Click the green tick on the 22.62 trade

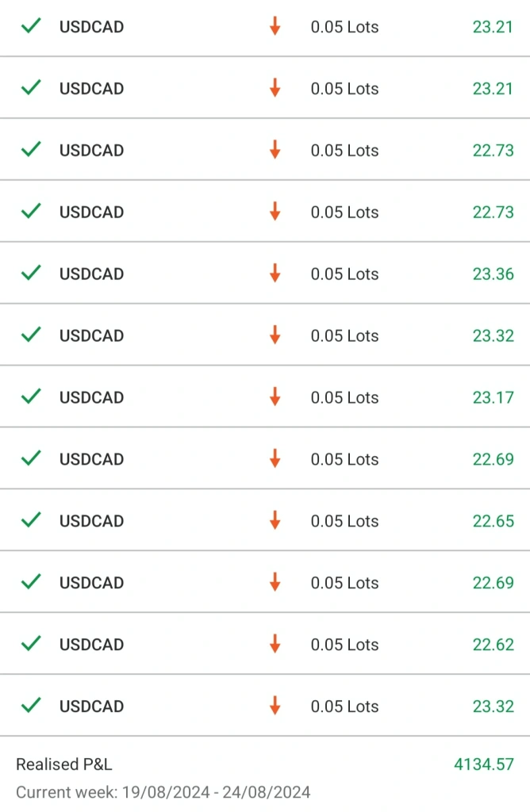point(31,645)
